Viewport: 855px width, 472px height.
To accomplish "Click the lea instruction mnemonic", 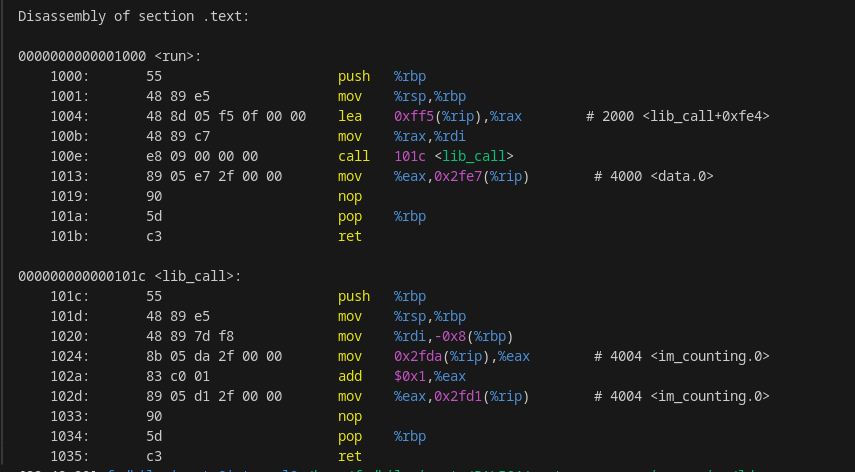I will coord(350,116).
